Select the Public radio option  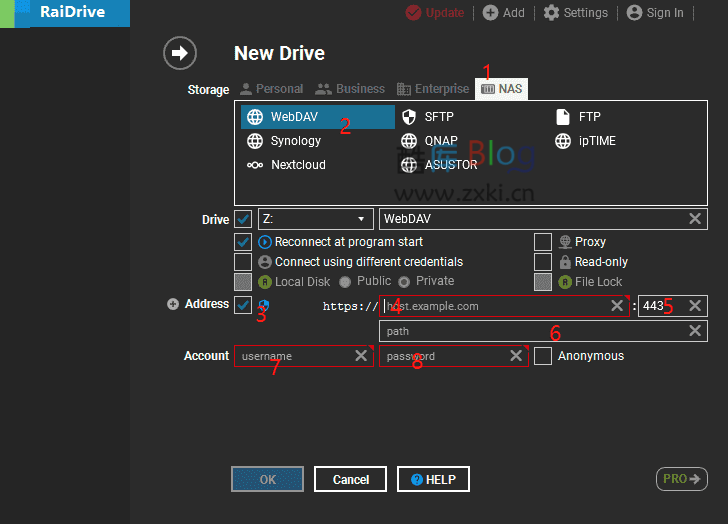(345, 282)
